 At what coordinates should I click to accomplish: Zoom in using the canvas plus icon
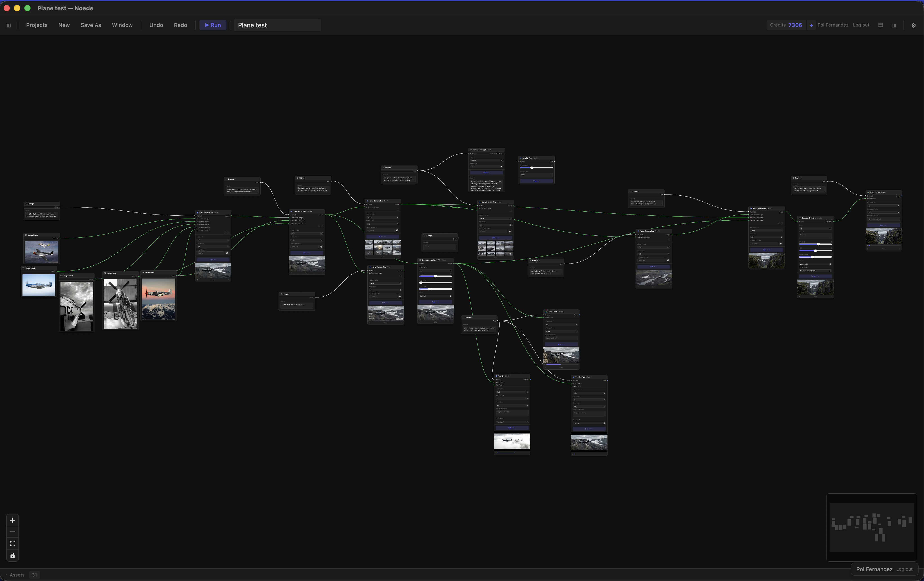pos(12,521)
